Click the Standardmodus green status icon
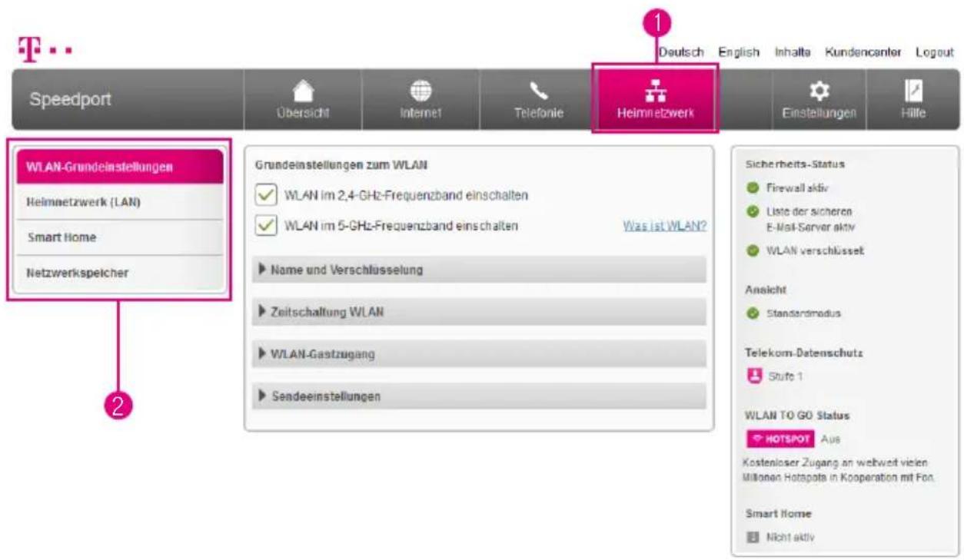This screenshot has height=560, width=964. coord(752,313)
